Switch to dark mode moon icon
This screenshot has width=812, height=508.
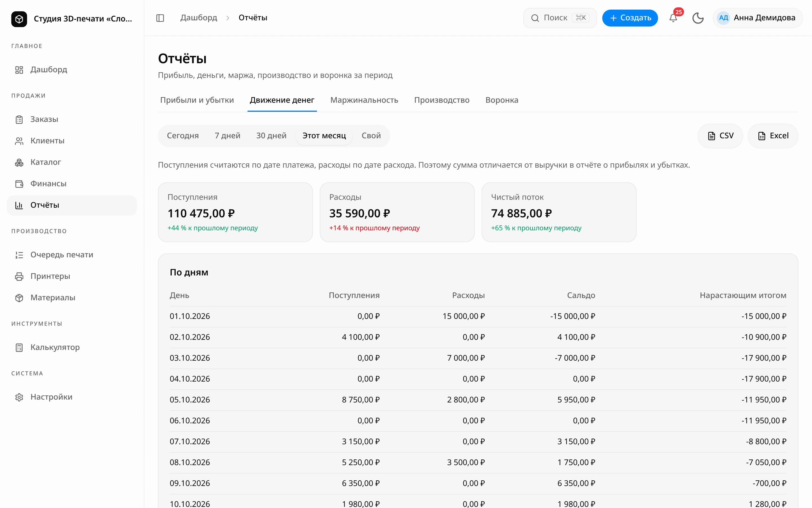[x=698, y=18]
